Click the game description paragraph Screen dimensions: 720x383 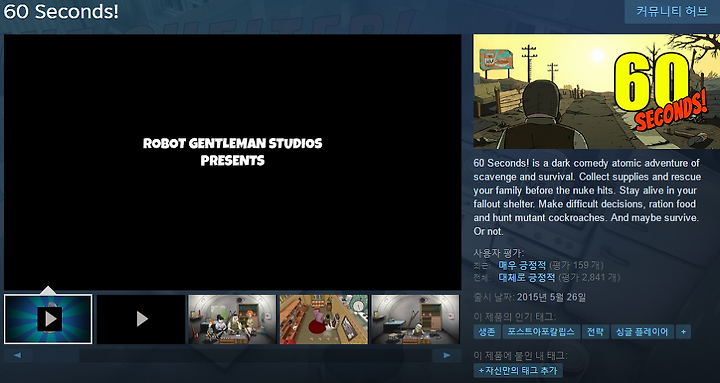pyautogui.click(x=587, y=197)
